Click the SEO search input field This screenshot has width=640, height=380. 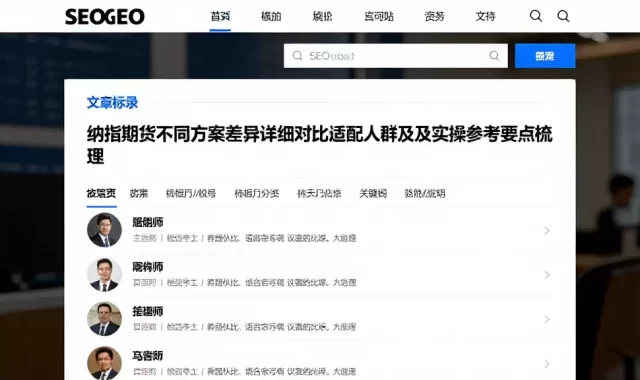[x=396, y=56]
